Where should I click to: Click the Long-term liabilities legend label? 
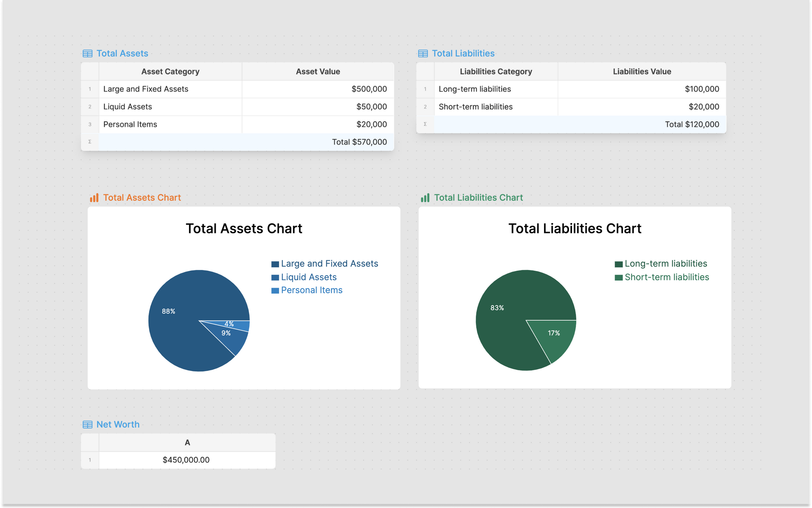[x=666, y=264]
